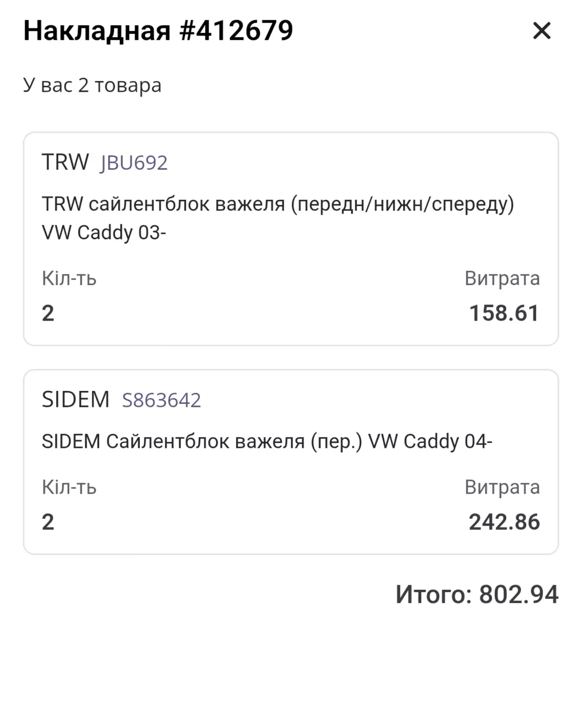Open part number link JBU692

tap(134, 162)
